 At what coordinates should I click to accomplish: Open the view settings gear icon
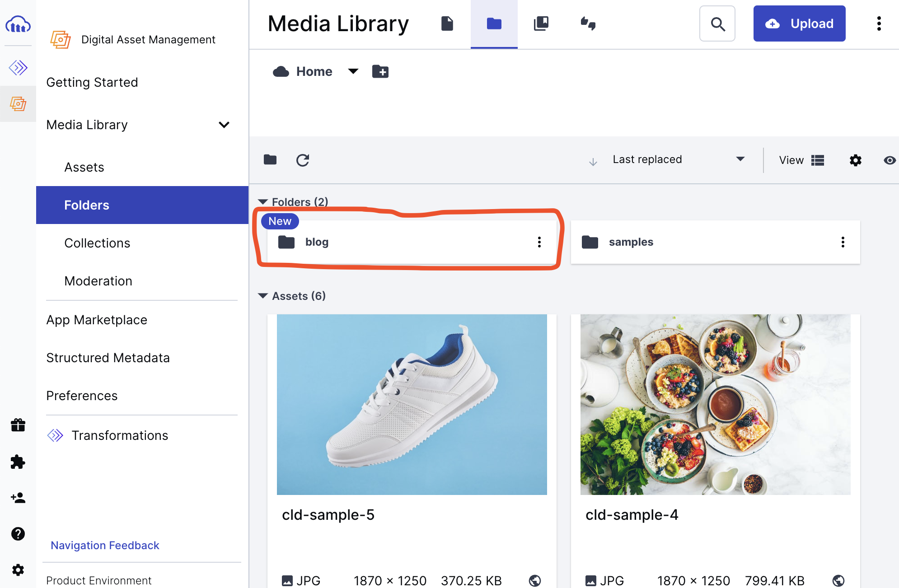click(856, 159)
